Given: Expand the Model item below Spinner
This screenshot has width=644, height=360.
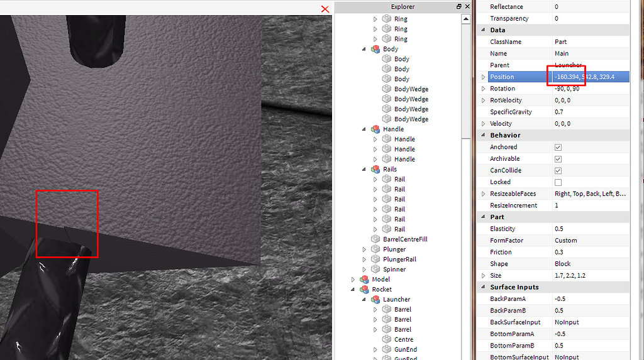Looking at the screenshot, I should pos(353,280).
